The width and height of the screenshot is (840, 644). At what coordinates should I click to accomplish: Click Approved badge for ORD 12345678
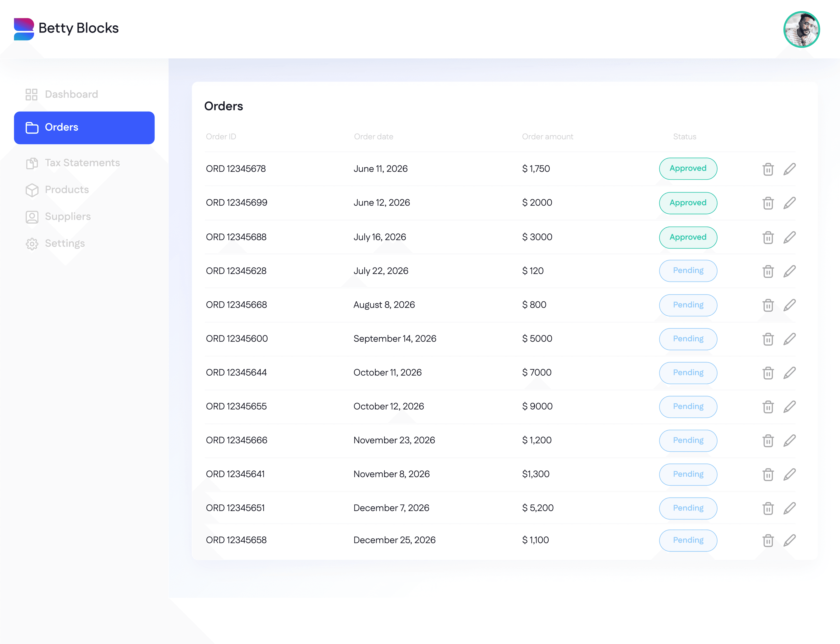(688, 169)
